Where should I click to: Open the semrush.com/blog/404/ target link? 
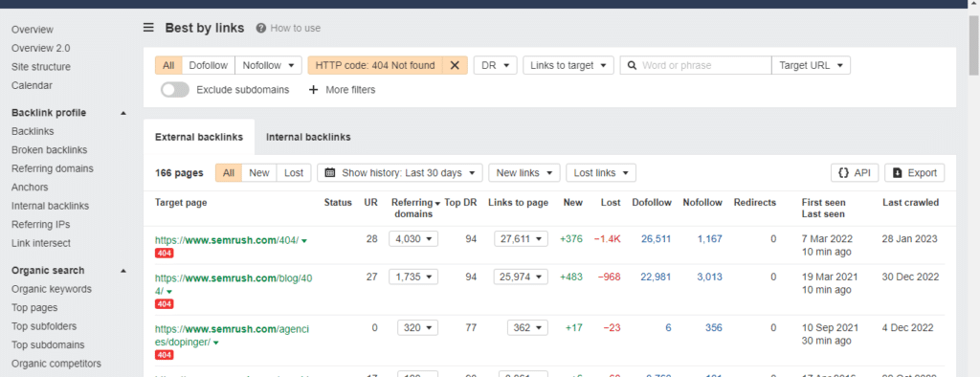pyautogui.click(x=234, y=284)
